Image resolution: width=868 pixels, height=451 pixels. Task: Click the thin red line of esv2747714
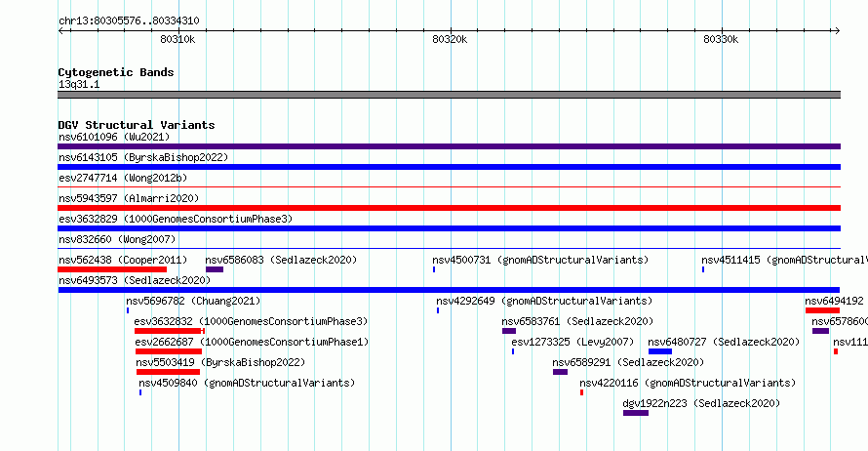[449, 187]
